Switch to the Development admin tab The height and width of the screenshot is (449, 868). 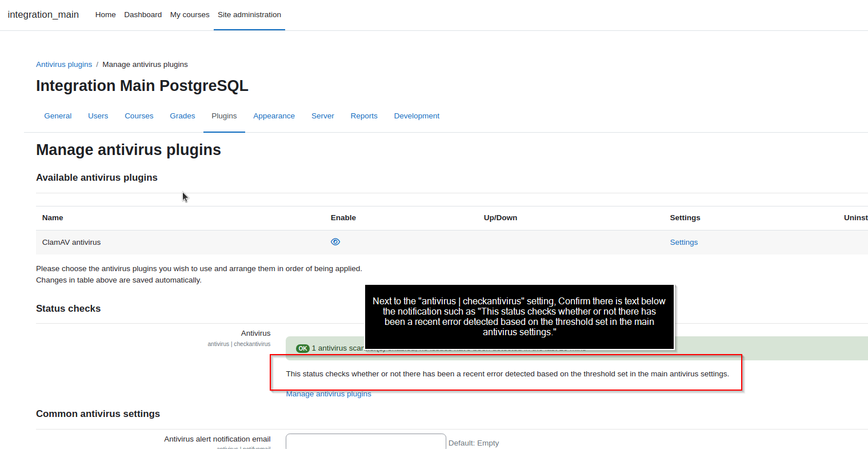pyautogui.click(x=417, y=116)
